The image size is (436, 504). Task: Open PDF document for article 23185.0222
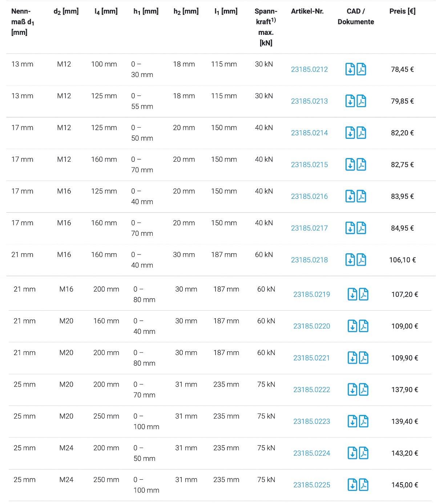363,390
